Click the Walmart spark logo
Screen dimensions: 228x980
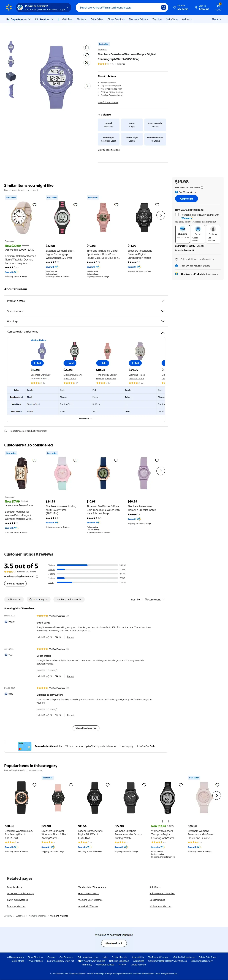9,8
